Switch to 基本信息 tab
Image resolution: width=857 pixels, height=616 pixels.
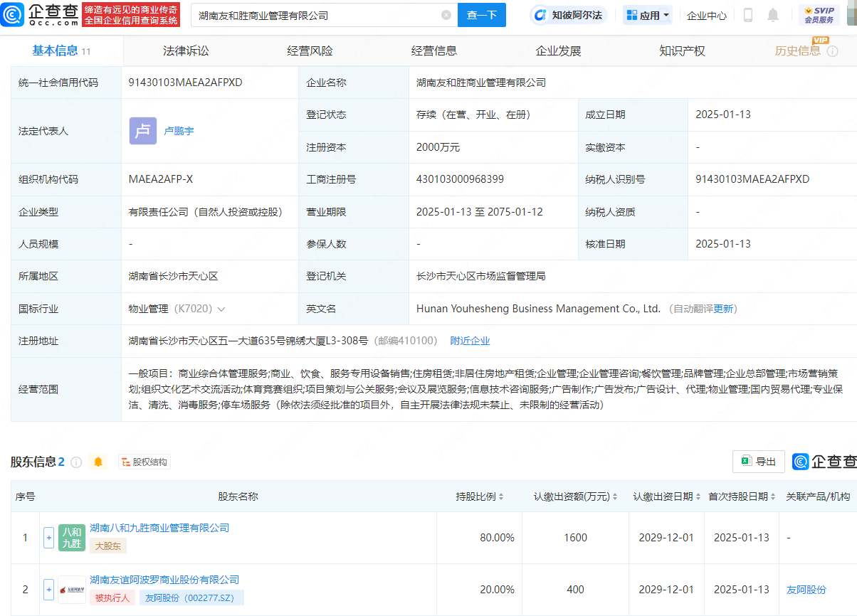(61, 51)
